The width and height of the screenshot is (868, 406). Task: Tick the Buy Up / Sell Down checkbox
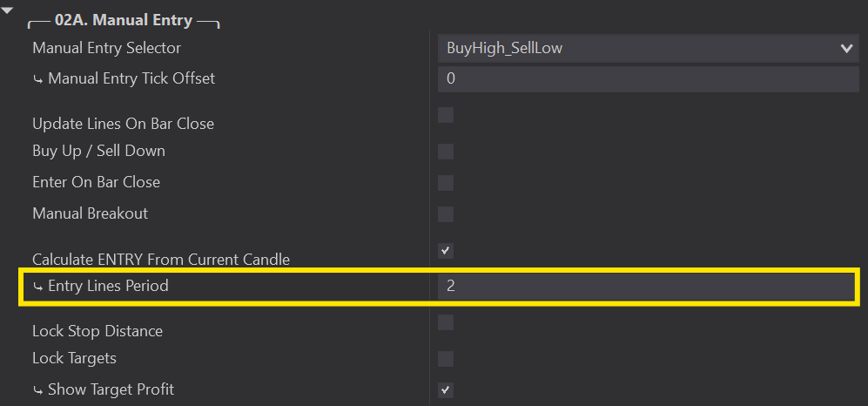click(446, 152)
